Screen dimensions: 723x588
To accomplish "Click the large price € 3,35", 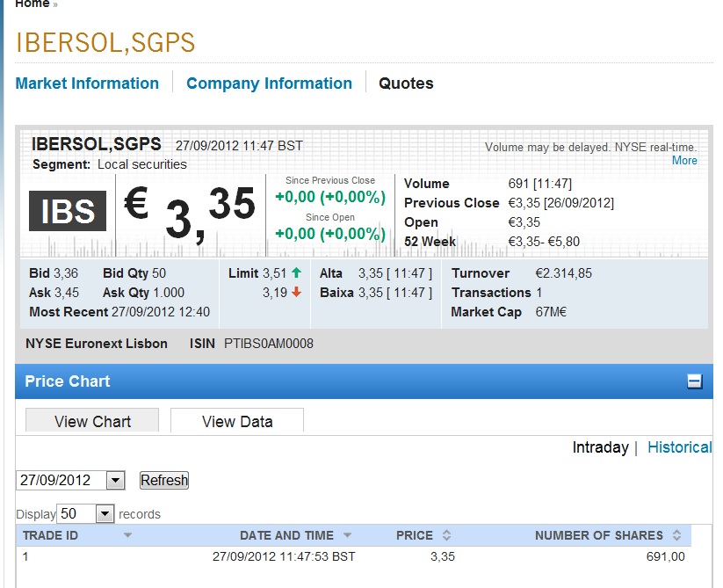I will [190, 214].
